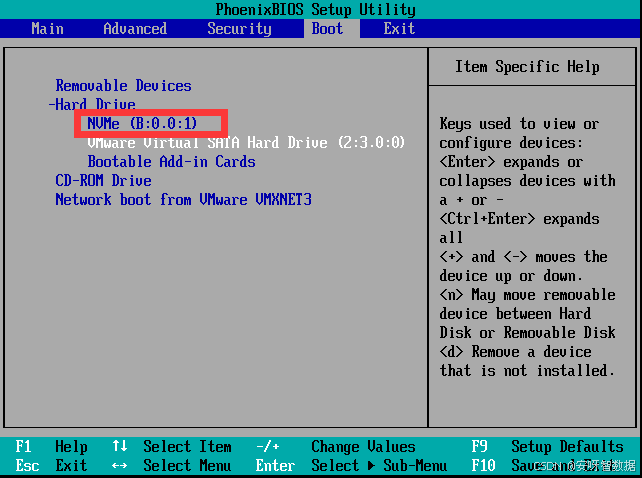
Task: Click the Item Specific Help header
Action: click(527, 66)
